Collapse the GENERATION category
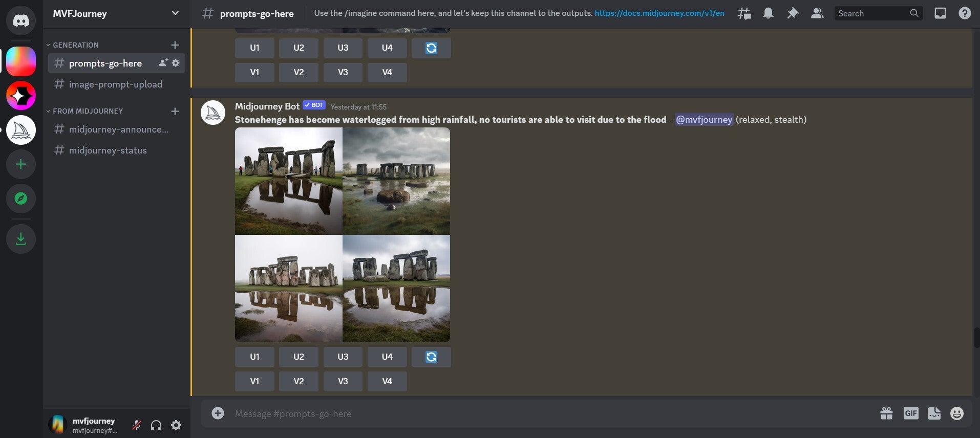Viewport: 980px width, 438px height. pos(75,45)
